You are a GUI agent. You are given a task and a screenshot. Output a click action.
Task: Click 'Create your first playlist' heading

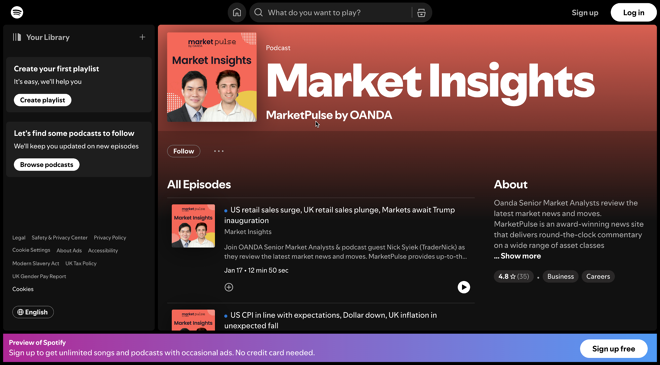point(56,69)
